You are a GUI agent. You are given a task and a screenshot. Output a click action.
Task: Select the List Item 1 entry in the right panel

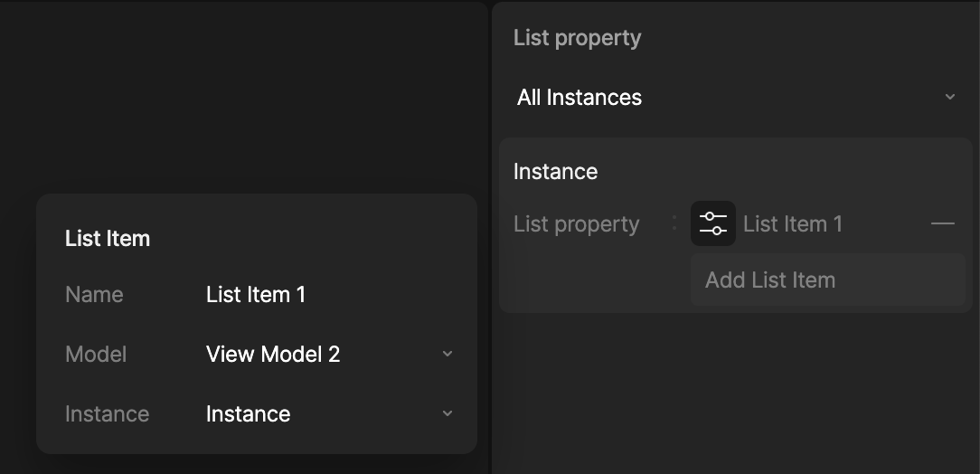point(793,223)
